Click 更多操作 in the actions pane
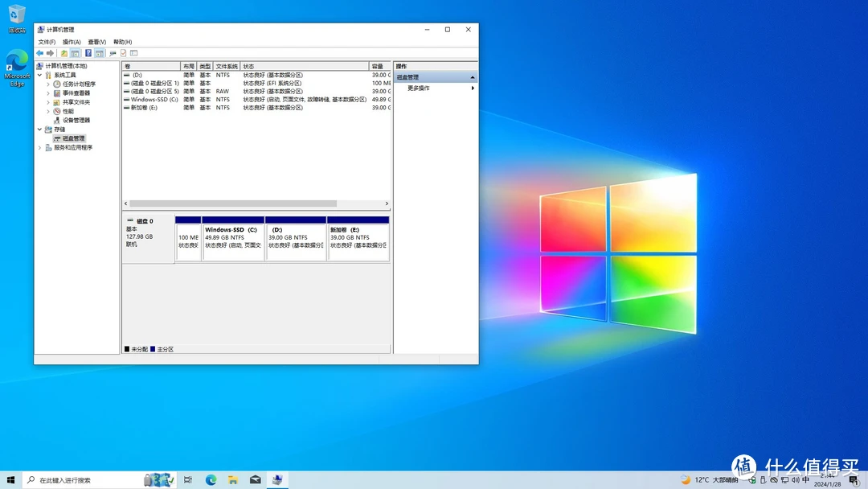The image size is (868, 489). tap(419, 88)
